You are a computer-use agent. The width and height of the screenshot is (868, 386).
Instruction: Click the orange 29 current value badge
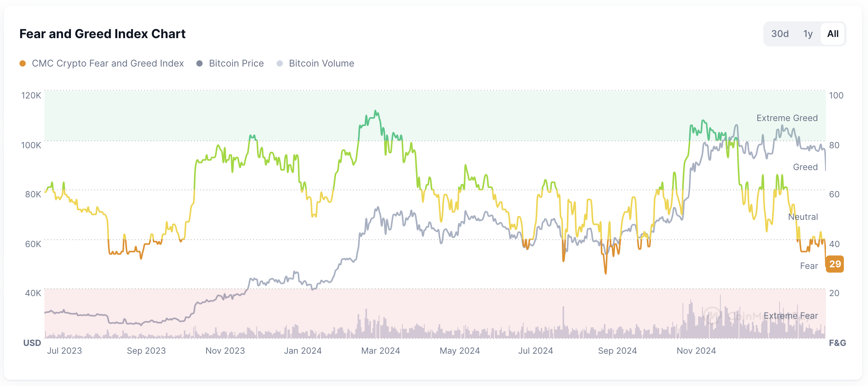[834, 264]
